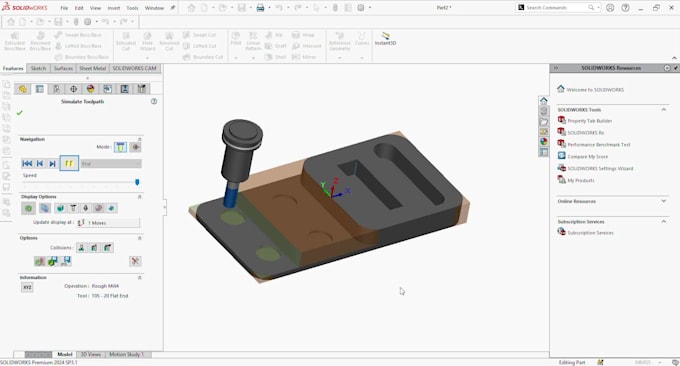Click the Home icon in the top toolbar
The height and width of the screenshot is (366, 680).
[x=191, y=8]
